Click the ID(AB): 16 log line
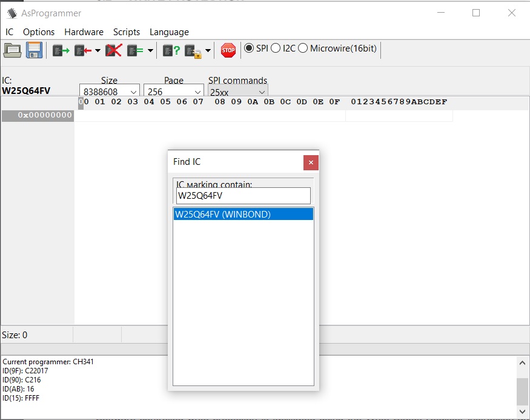 point(18,389)
